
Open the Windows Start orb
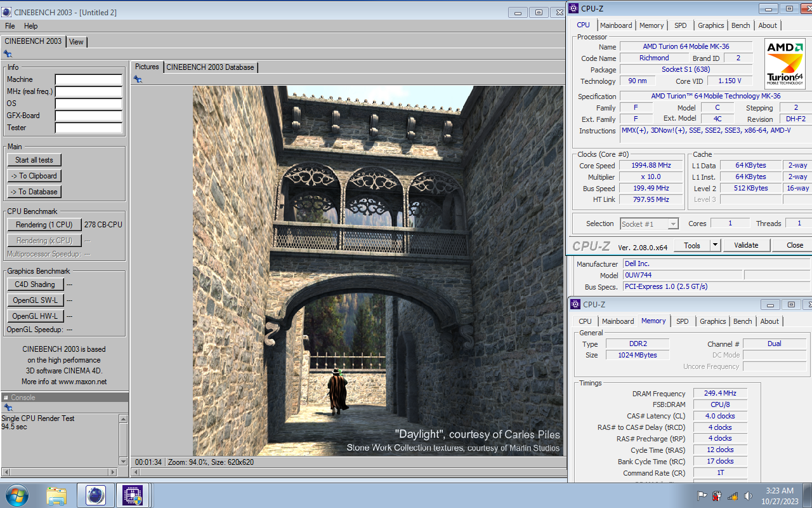coord(16,495)
